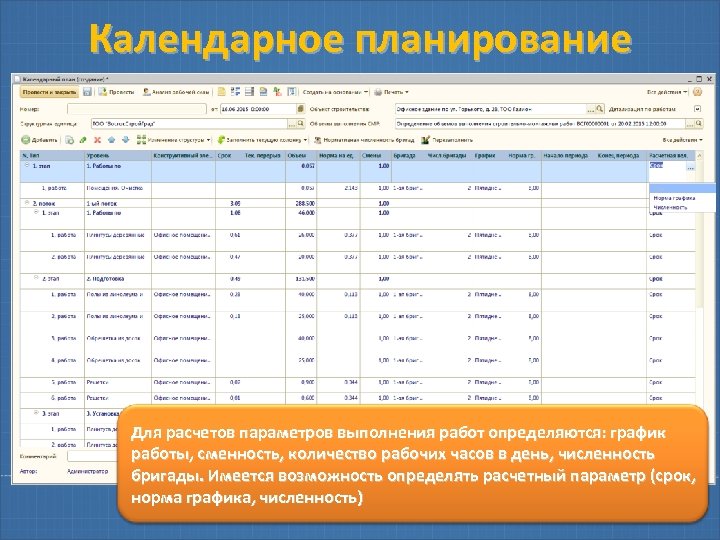Click the blue structure tree icon in top toolbar
Image resolution: width=720 pixels, height=540 pixels.
[x=236, y=92]
